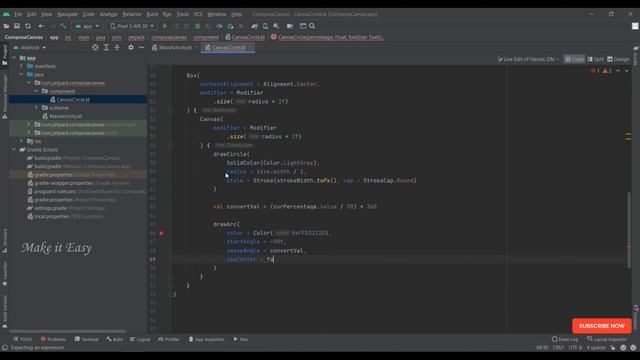Image resolution: width=640 pixels, height=360 pixels.
Task: Click ComposeCanvas breadcrumb in navigation bar
Action: [x=24, y=37]
